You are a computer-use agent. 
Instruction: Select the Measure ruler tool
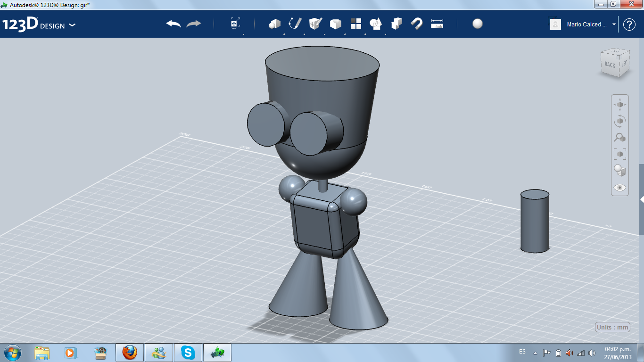click(437, 24)
